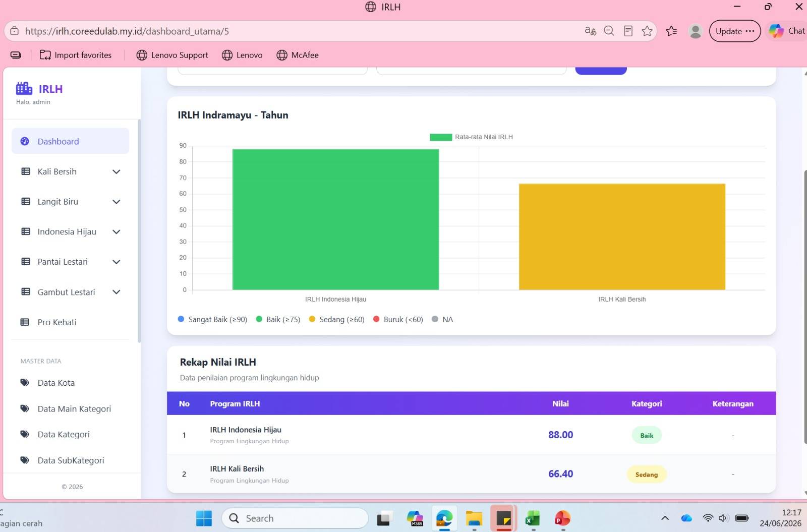The height and width of the screenshot is (532, 807).
Task: Click the Pantai Lestari table icon
Action: coord(26,262)
